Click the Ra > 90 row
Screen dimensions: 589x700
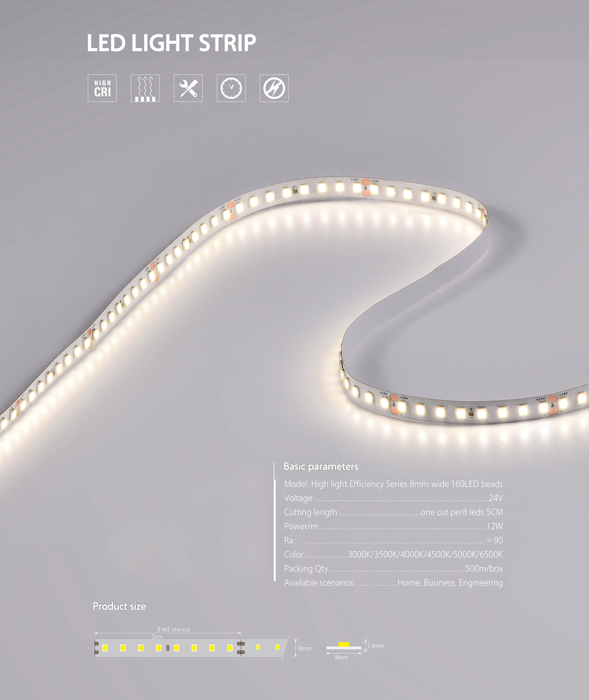(x=393, y=540)
